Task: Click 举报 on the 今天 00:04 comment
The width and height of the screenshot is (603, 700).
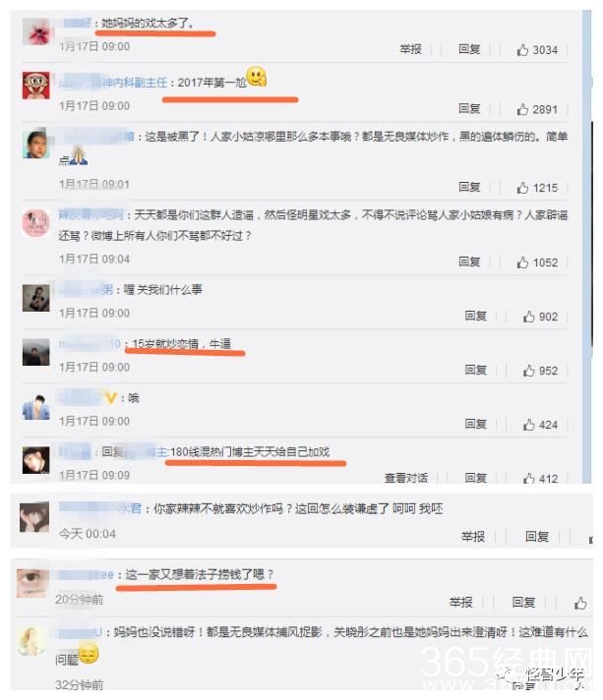Action: pos(473,536)
